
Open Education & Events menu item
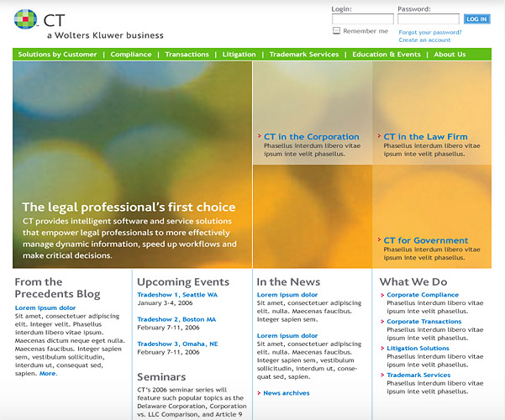(x=387, y=54)
